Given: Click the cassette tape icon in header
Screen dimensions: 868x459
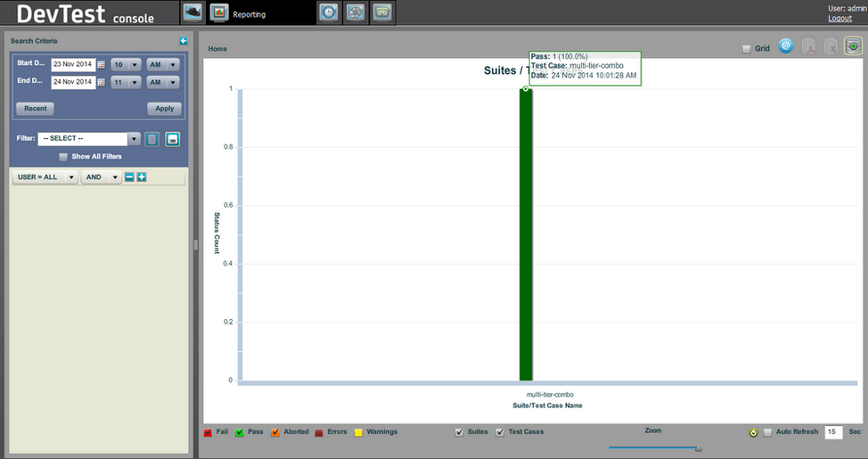Looking at the screenshot, I should click(382, 12).
